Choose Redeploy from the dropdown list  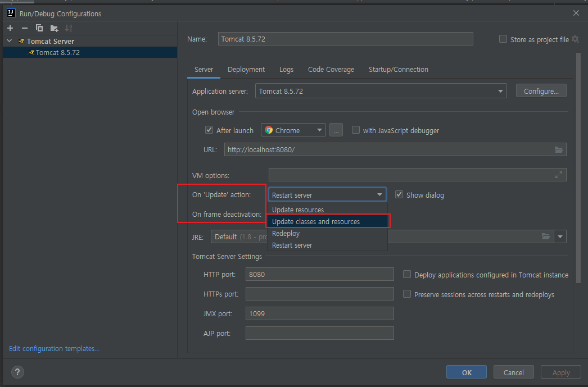point(327,234)
